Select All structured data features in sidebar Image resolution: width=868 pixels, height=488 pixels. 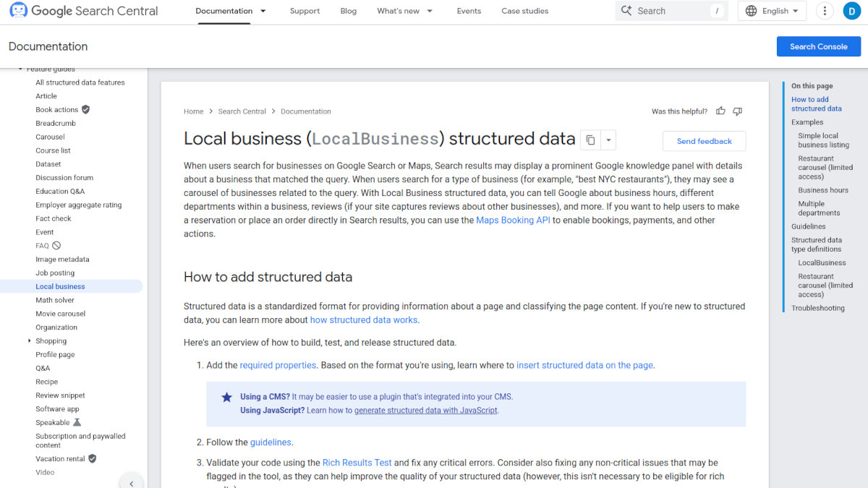coord(80,82)
